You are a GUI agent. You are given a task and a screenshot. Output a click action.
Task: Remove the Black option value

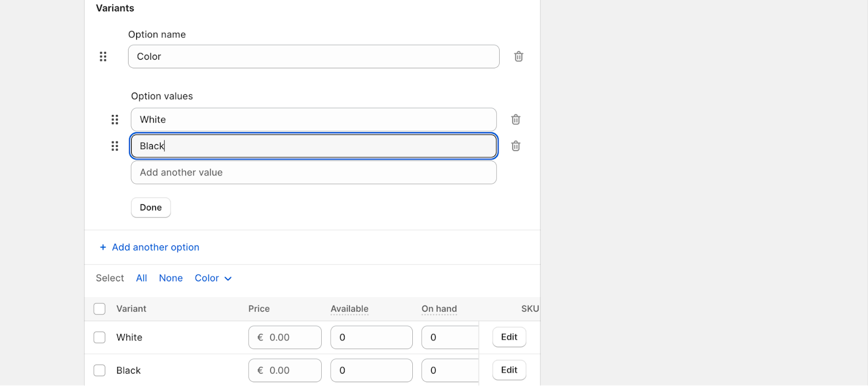(515, 146)
